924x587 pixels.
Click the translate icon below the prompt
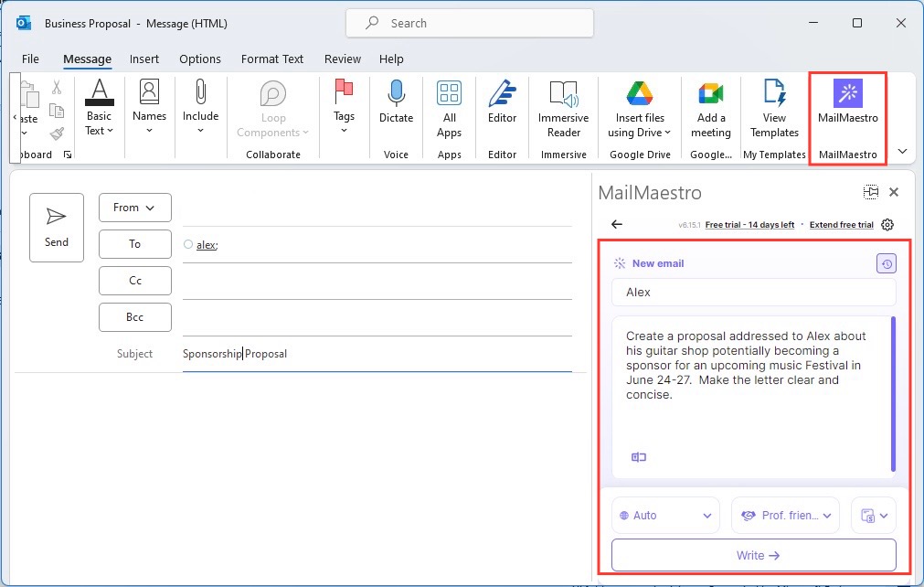click(x=639, y=457)
